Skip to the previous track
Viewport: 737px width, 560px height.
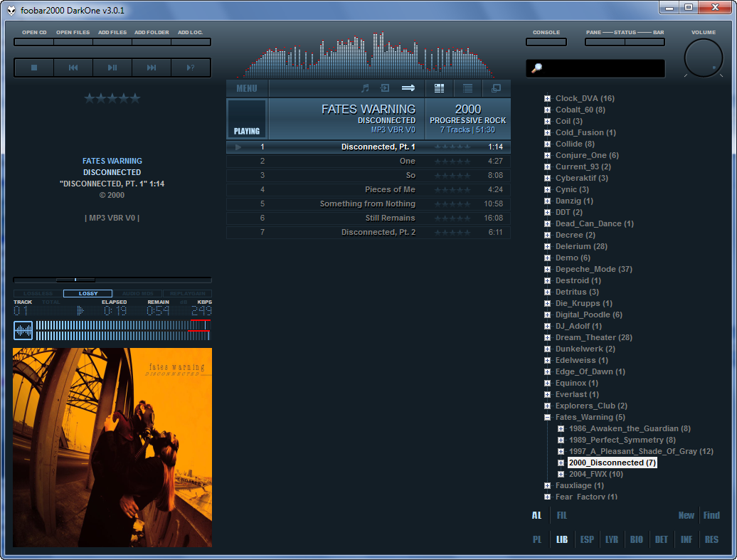coord(73,68)
